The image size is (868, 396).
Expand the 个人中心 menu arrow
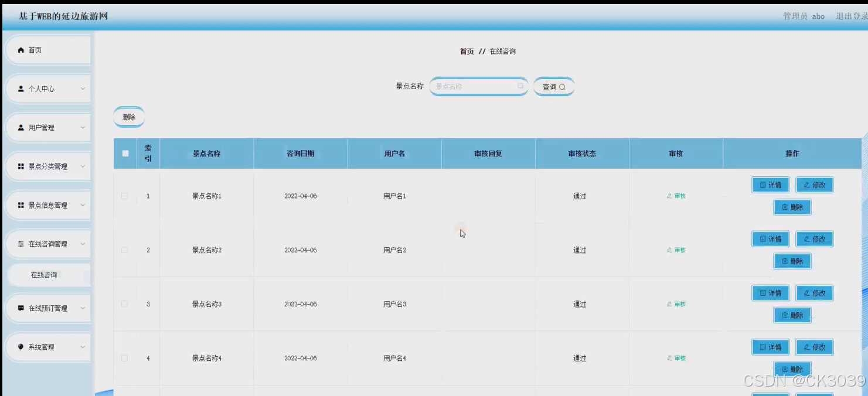click(83, 89)
